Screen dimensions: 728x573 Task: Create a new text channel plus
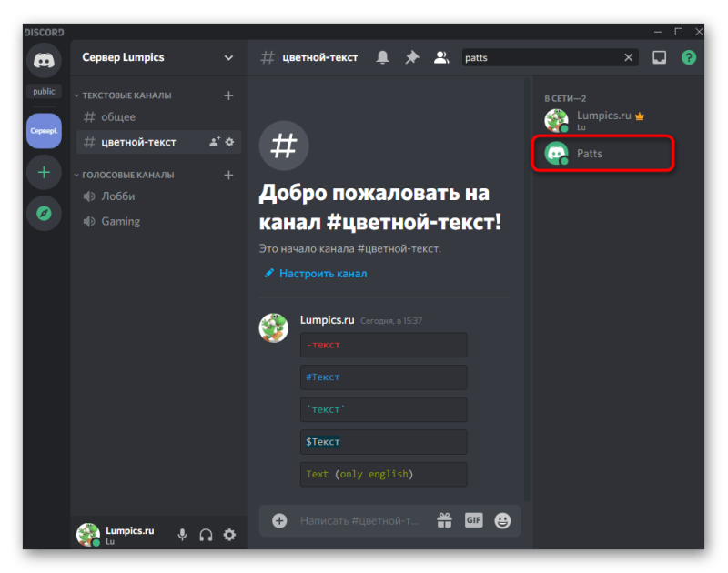[x=228, y=95]
